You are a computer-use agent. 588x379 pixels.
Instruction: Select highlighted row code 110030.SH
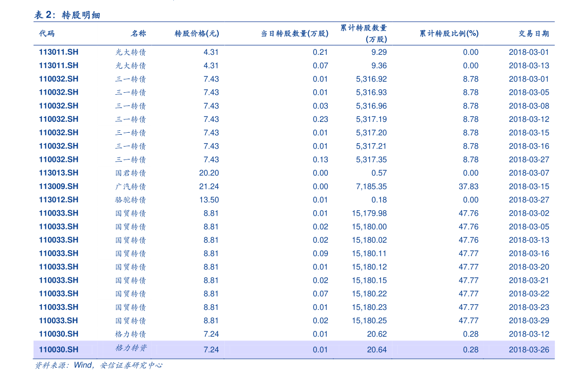pyautogui.click(x=58, y=350)
